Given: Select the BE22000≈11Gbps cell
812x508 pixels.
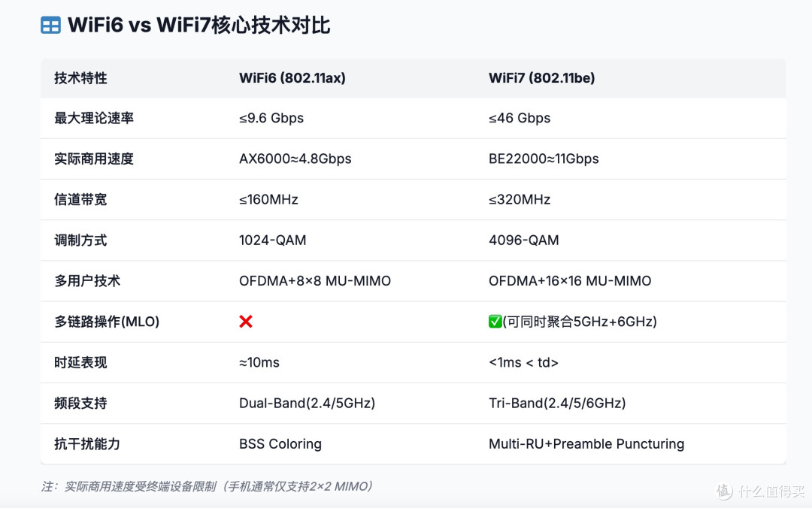Looking at the screenshot, I should click(544, 159).
